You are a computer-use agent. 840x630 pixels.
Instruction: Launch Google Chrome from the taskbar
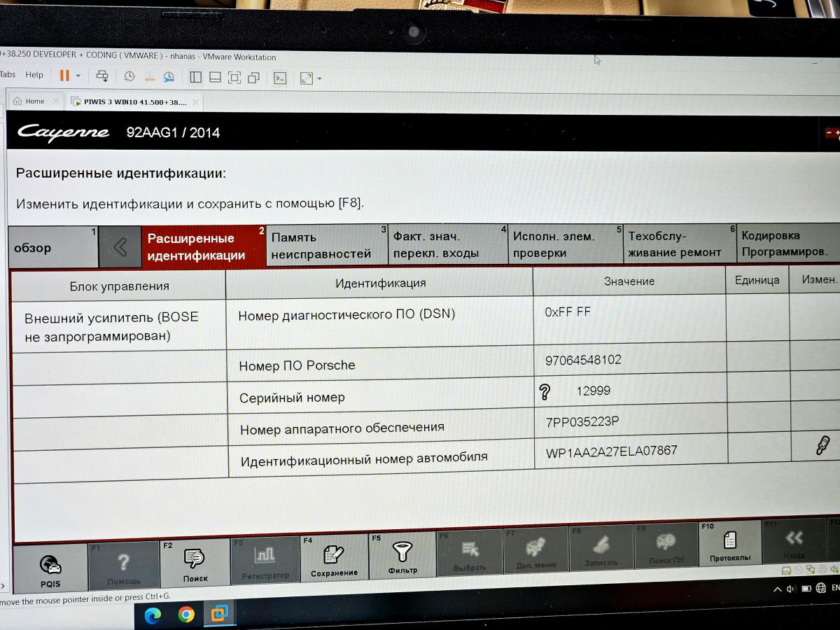pyautogui.click(x=186, y=615)
